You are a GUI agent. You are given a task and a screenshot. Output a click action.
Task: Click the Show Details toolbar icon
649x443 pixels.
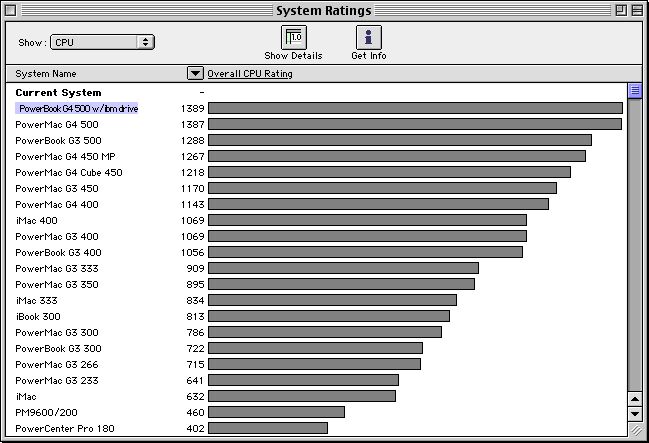pyautogui.click(x=293, y=37)
